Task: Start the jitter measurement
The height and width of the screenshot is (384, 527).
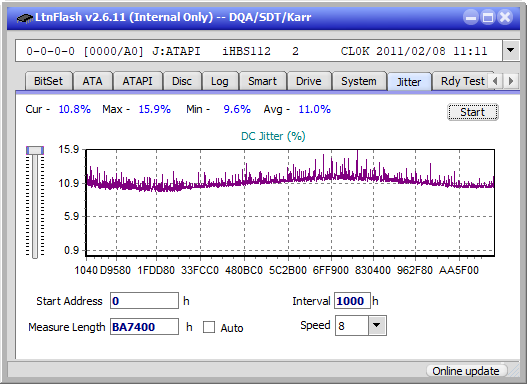Action: [x=473, y=112]
